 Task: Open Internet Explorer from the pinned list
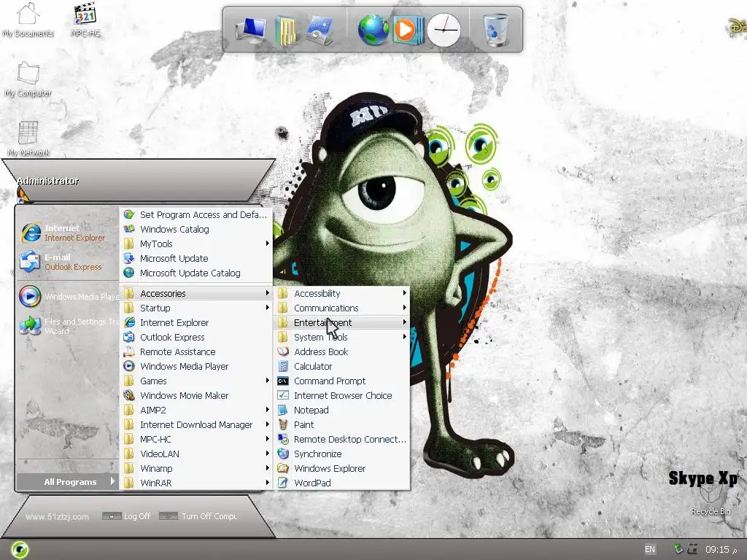pyautogui.click(x=66, y=233)
